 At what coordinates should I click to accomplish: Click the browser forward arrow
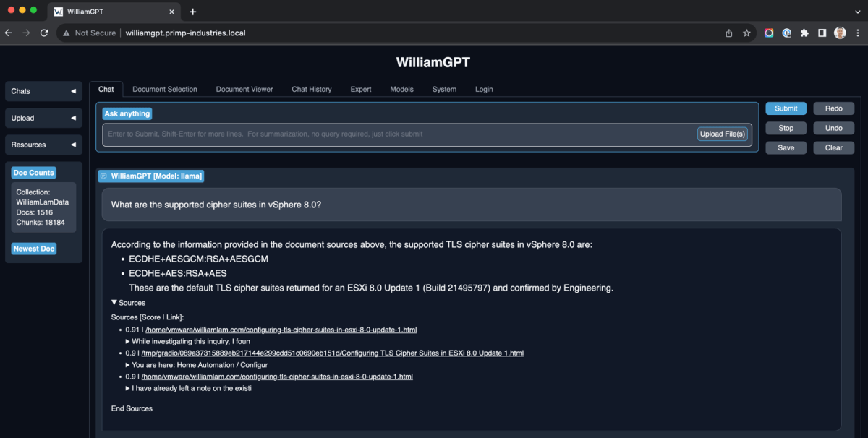click(x=26, y=33)
